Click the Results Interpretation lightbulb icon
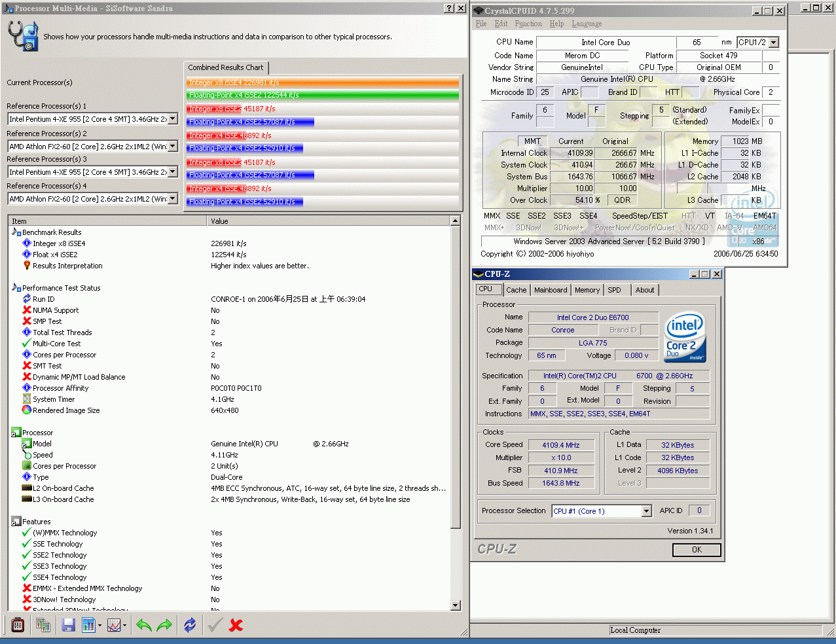Screen dimensions: 836x644 click(x=27, y=266)
